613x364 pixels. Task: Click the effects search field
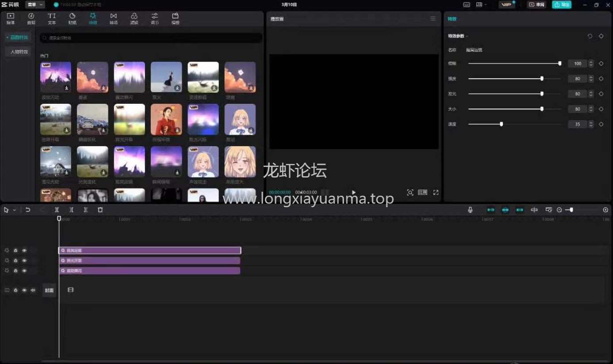(x=151, y=38)
